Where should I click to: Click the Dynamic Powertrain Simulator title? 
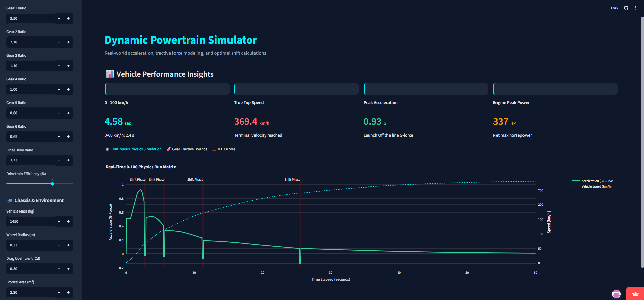tap(181, 40)
